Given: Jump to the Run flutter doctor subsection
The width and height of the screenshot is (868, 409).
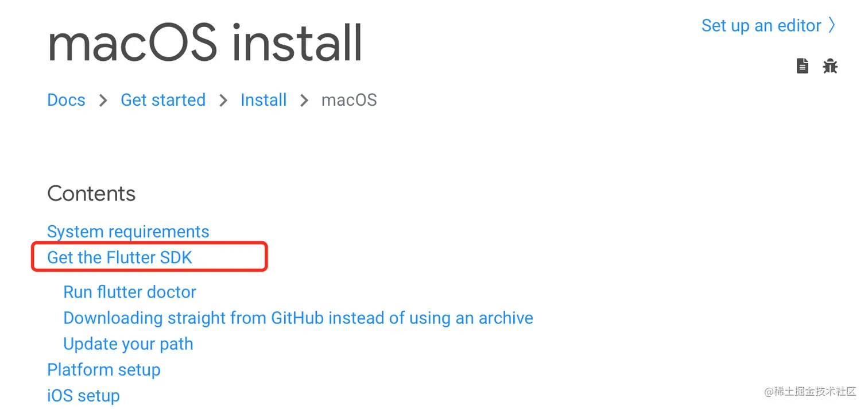Looking at the screenshot, I should pos(130,292).
